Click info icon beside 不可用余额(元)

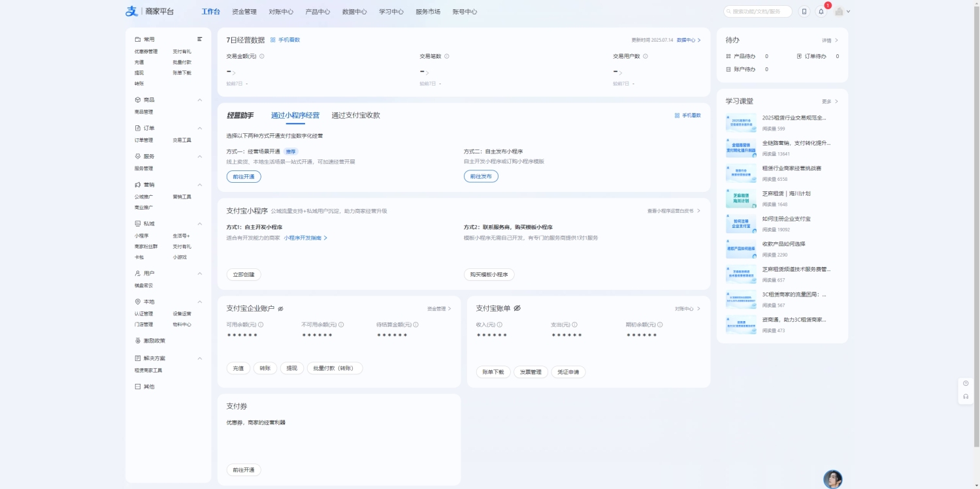pos(341,324)
